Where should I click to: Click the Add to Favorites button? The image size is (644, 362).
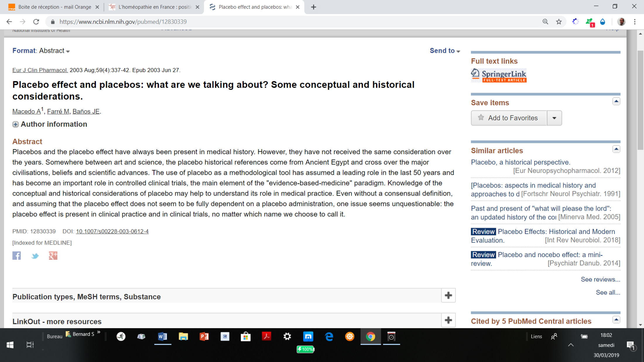point(509,118)
